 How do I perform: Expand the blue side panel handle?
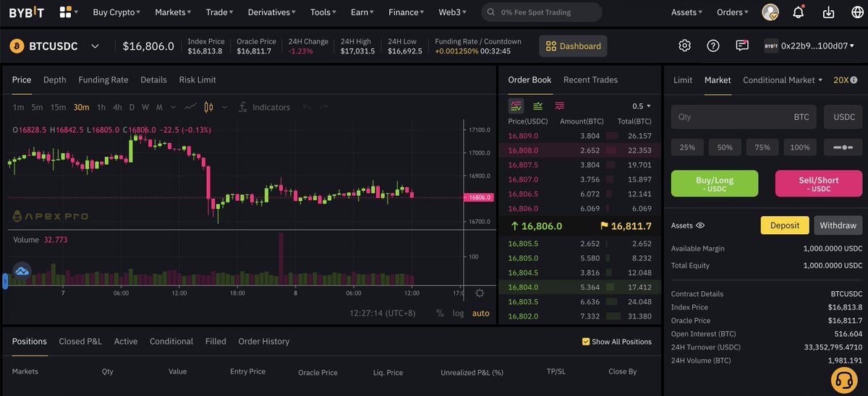[5, 280]
